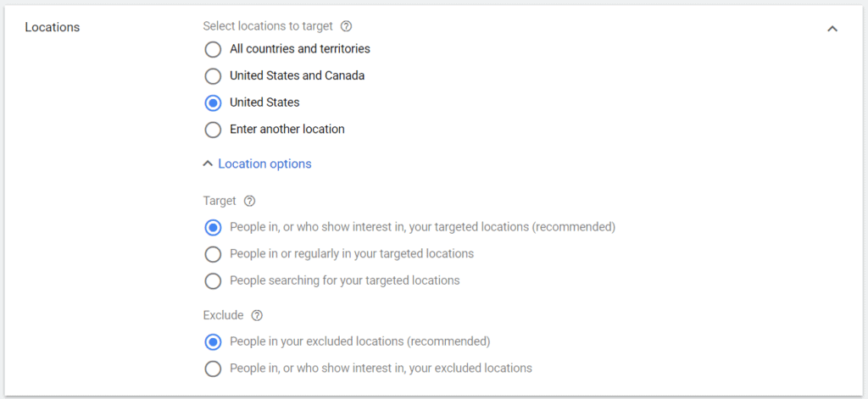Select People in your excluded locations (recommended)

coord(213,342)
